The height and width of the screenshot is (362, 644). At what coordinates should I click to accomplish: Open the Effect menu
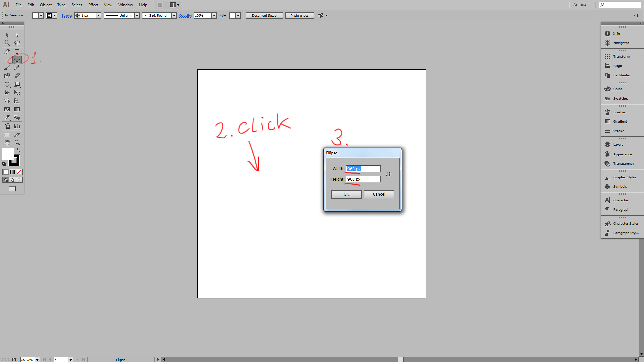tap(93, 5)
